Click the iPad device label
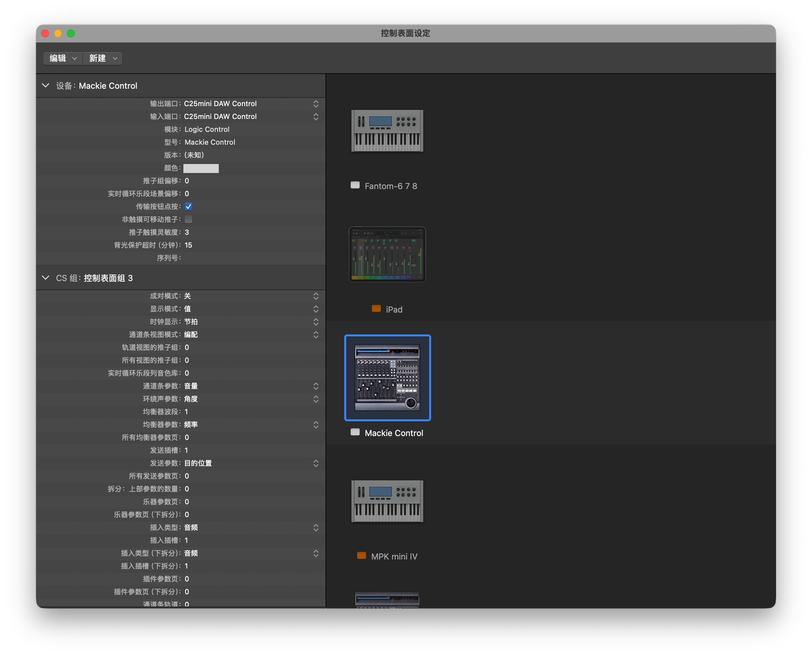812x656 pixels. coord(394,309)
